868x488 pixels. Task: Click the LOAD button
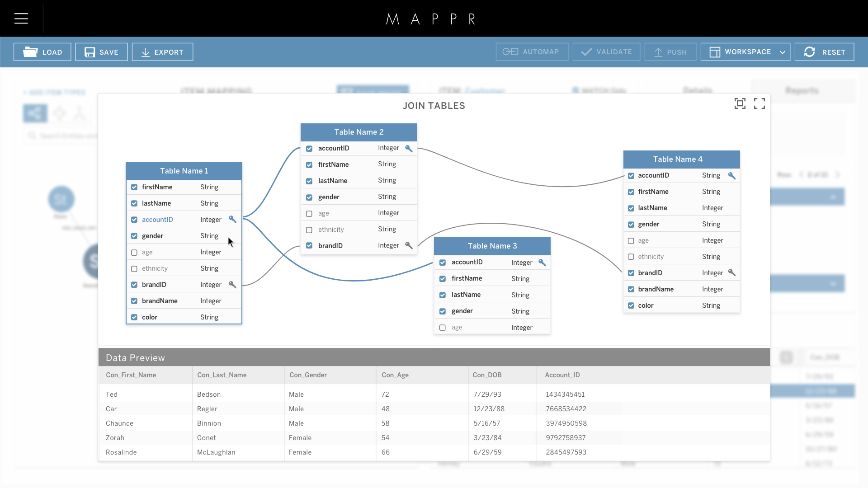[42, 52]
